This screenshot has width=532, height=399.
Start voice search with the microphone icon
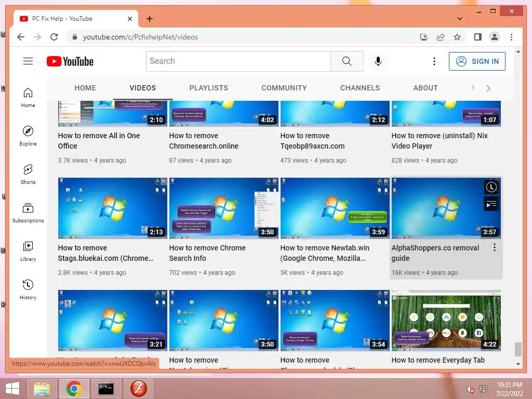(378, 61)
